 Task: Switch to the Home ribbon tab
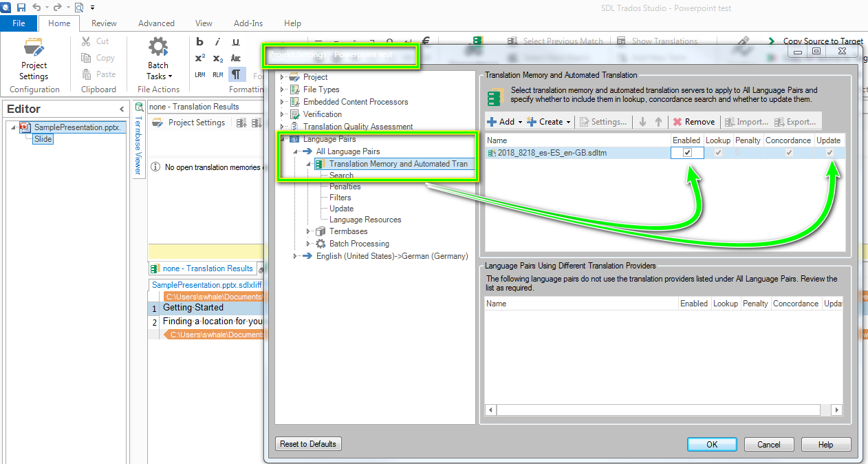pos(59,23)
